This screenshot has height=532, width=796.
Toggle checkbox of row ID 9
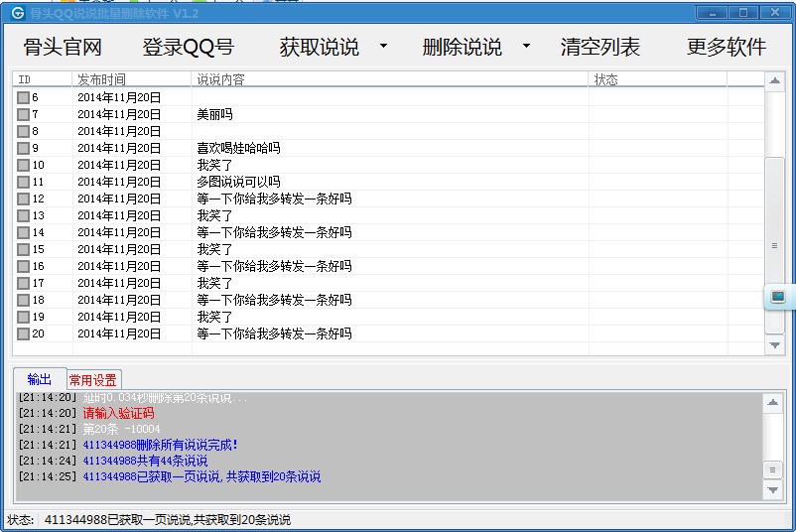(24, 148)
